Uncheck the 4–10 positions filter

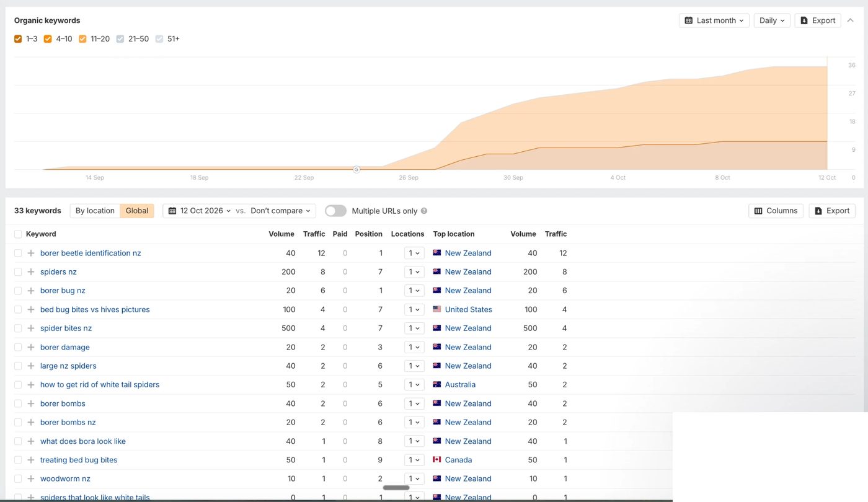click(x=48, y=39)
